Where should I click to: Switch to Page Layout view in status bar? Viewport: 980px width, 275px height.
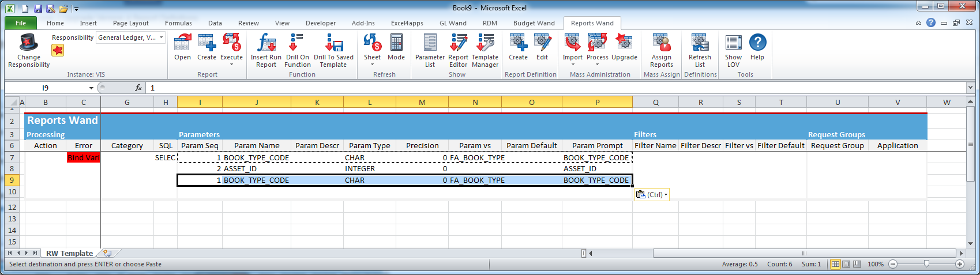846,264
